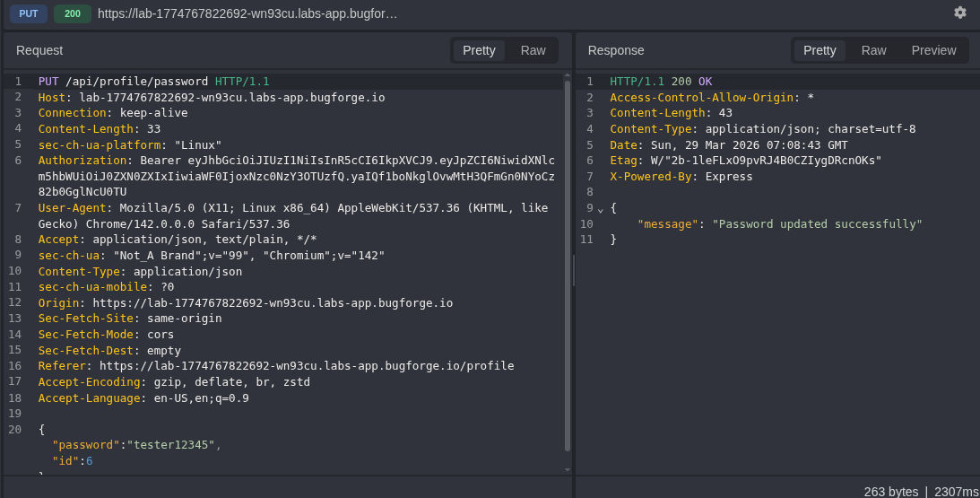980x498 pixels.
Task: Collapse the JSON object at response line 9
Action: click(x=601, y=209)
